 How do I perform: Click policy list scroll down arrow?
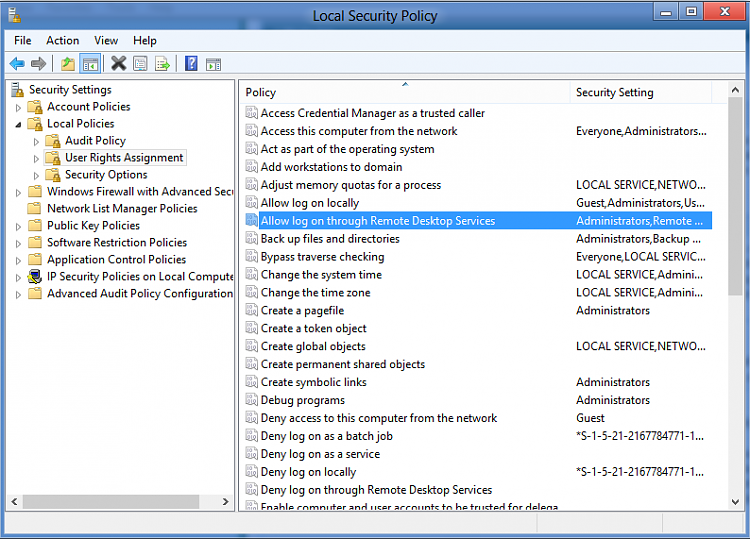pyautogui.click(x=735, y=502)
